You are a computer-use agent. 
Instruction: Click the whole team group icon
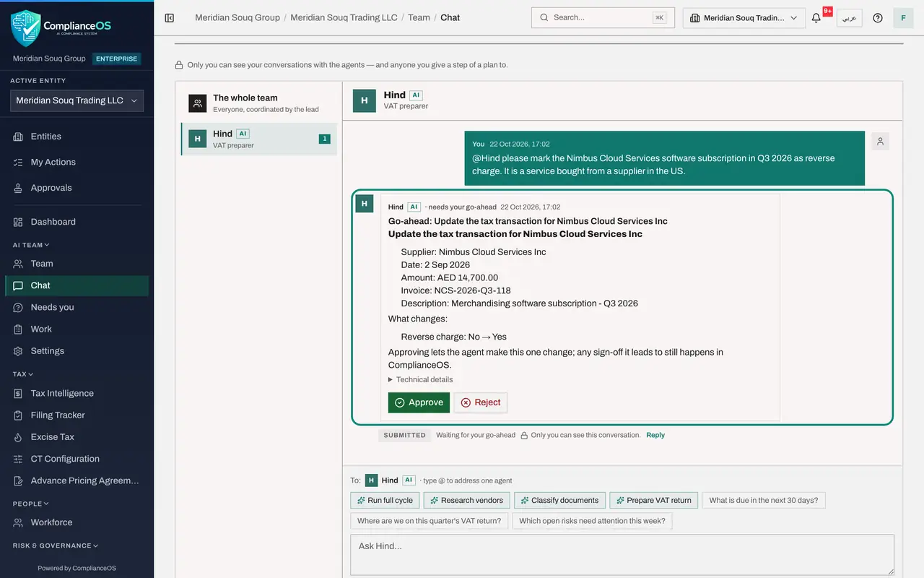tap(197, 103)
